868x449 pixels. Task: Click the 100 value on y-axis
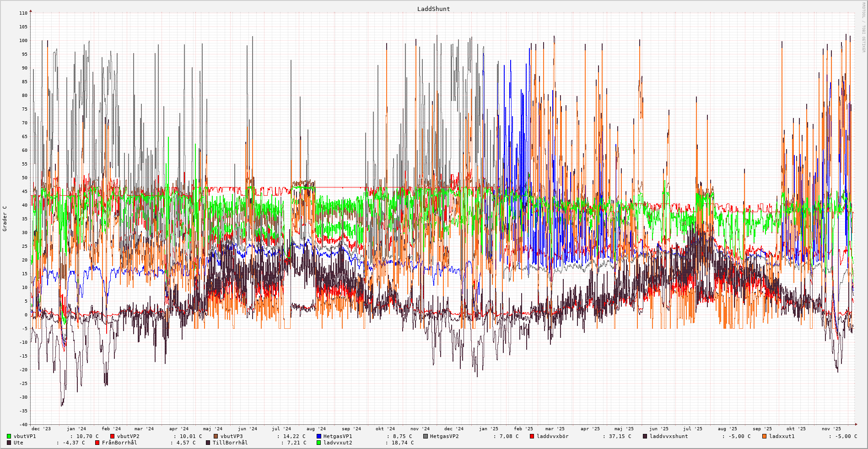pos(23,41)
